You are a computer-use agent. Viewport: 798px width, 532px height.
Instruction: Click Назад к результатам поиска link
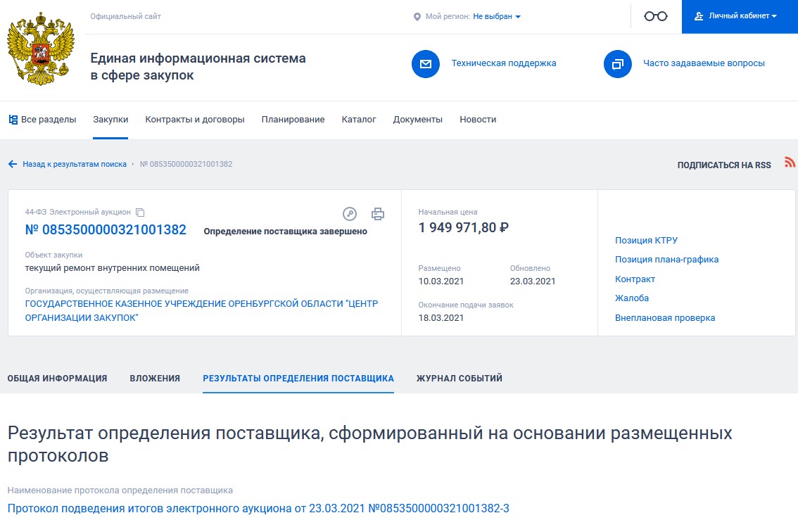tap(75, 164)
